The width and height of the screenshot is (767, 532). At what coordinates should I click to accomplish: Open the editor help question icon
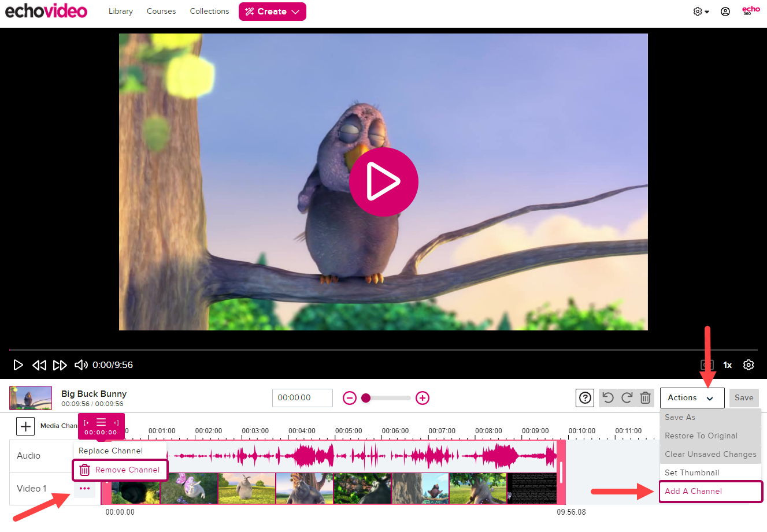tap(586, 398)
